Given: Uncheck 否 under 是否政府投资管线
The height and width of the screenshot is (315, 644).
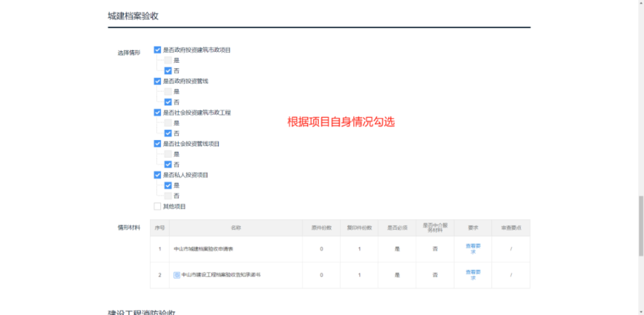Looking at the screenshot, I should [x=168, y=102].
